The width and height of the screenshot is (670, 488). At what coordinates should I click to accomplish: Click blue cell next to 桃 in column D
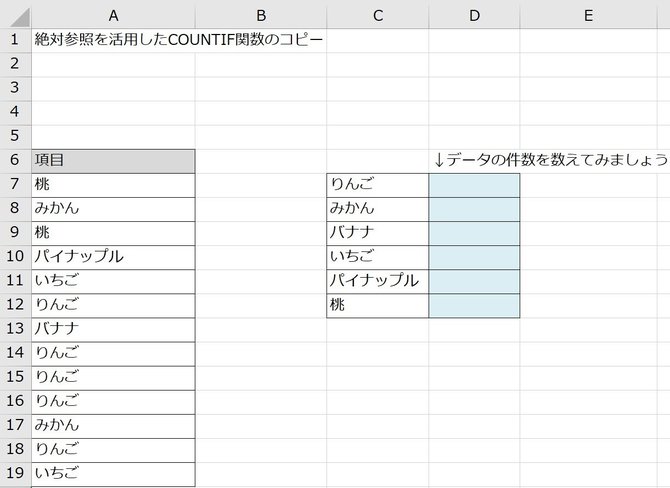coord(474,306)
